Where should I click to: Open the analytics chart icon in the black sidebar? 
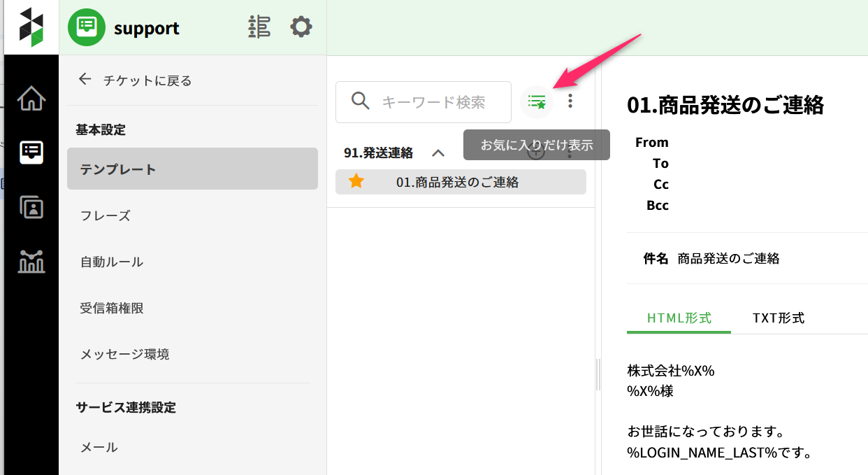pyautogui.click(x=31, y=262)
